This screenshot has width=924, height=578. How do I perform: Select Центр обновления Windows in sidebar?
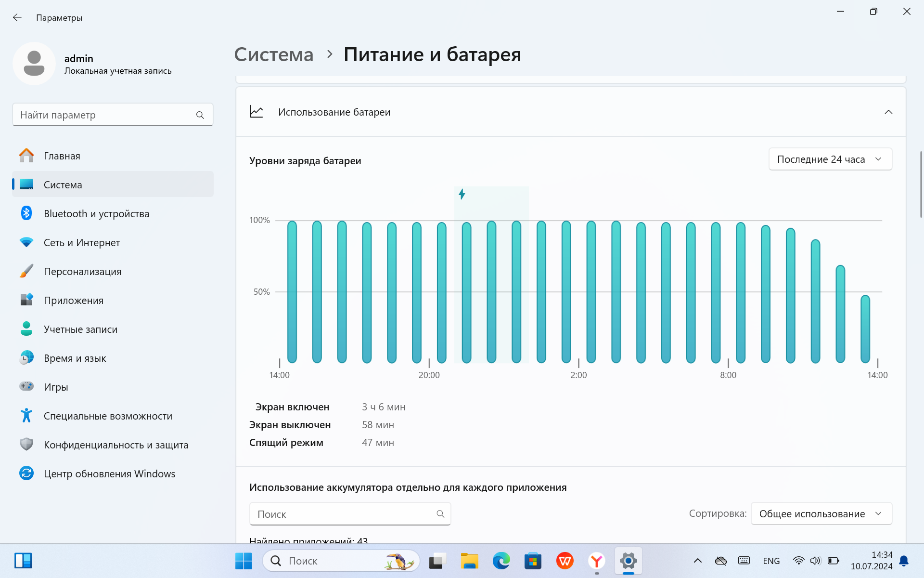click(113, 473)
